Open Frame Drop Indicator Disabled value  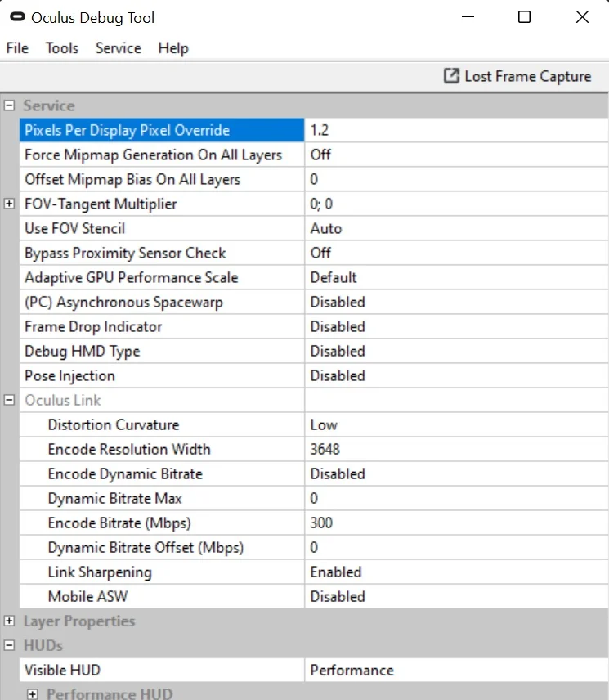point(456,326)
